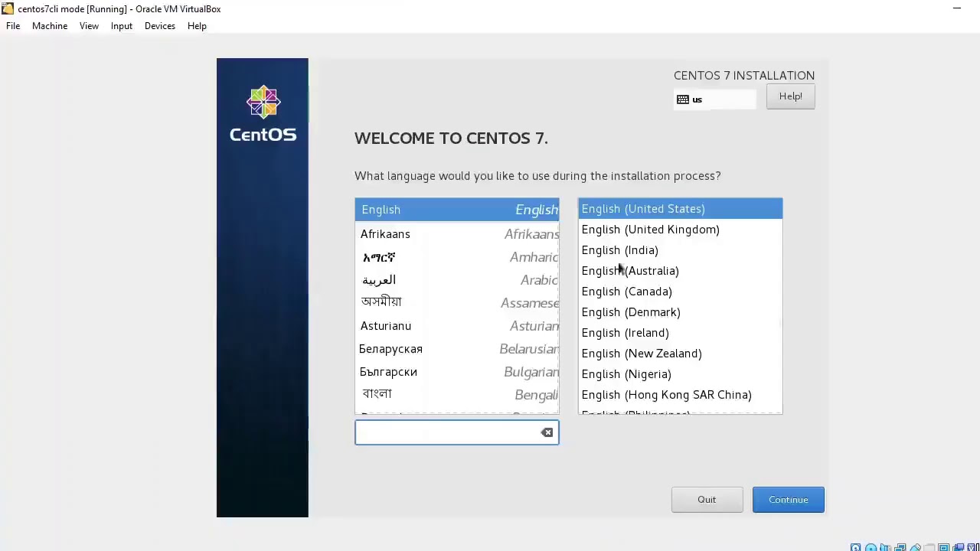Quit the CentOS installation
The image size is (980, 551).
click(x=707, y=500)
